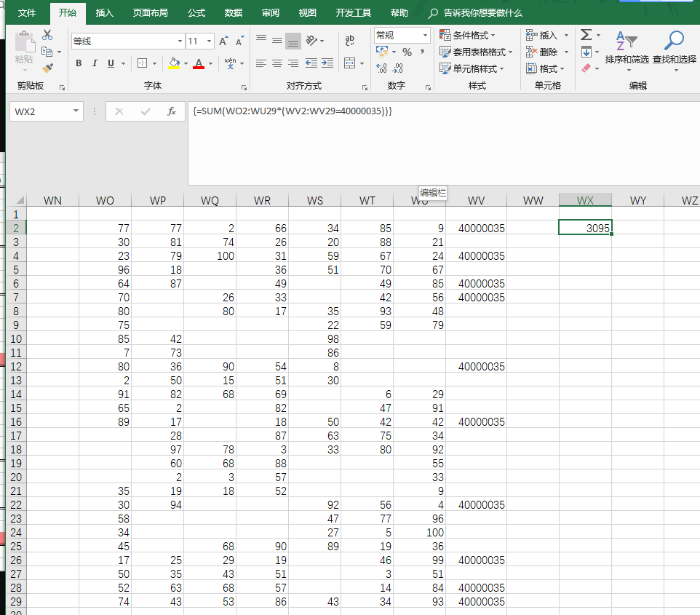
Task: Click the AutoSum sigma icon
Action: [x=586, y=35]
